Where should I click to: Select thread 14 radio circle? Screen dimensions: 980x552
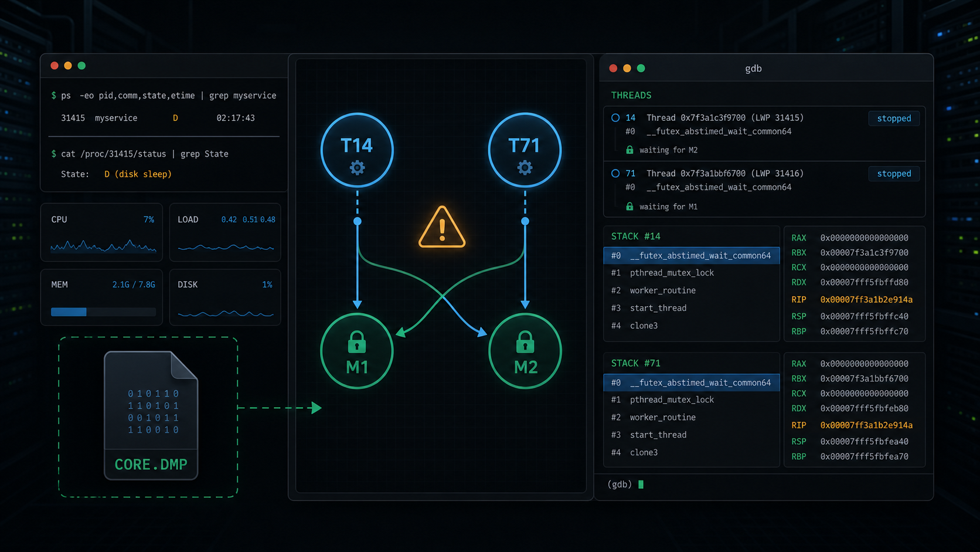pos(615,118)
